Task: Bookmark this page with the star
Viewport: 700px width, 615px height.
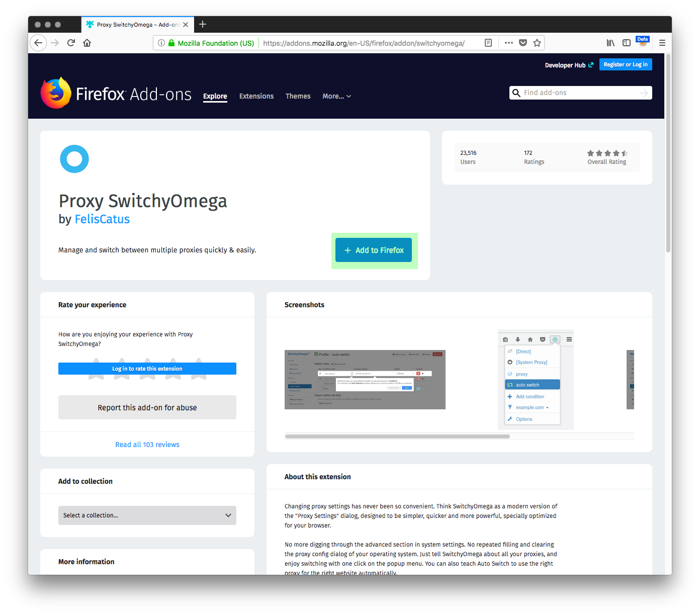Action: (x=537, y=43)
